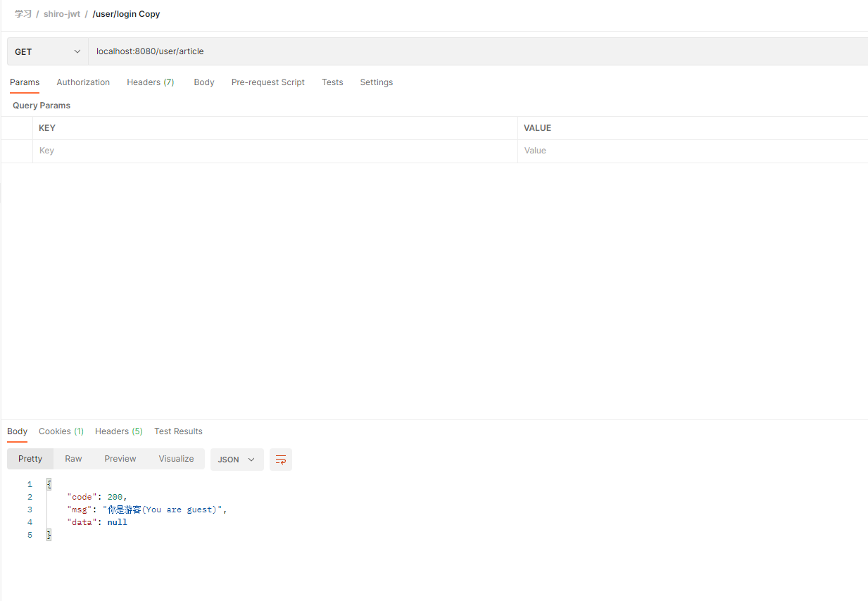
Task: Expand the JSON format dropdown
Action: point(237,460)
